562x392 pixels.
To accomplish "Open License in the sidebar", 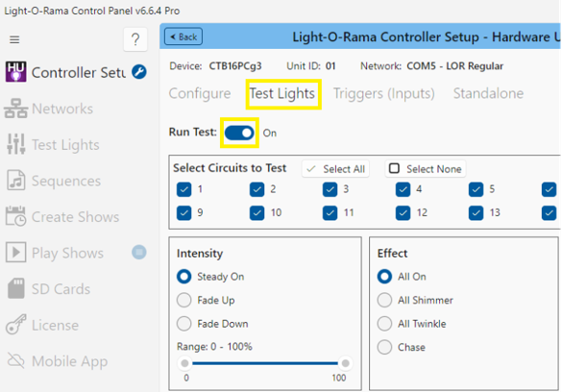I will tap(55, 326).
